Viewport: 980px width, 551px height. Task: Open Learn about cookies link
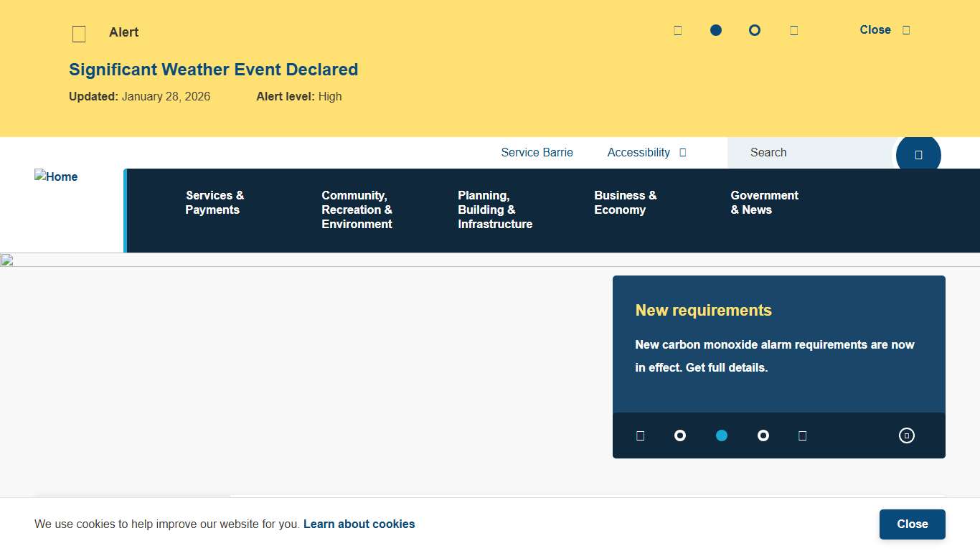359,524
